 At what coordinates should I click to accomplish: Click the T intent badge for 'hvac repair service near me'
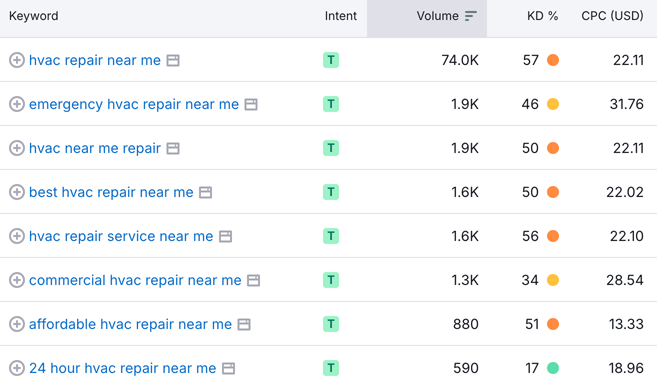pos(331,236)
